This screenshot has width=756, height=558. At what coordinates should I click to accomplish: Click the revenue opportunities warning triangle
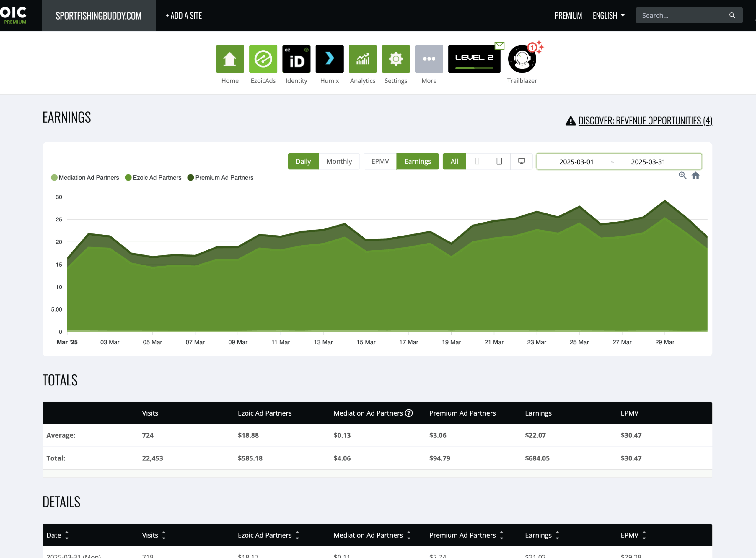point(570,121)
